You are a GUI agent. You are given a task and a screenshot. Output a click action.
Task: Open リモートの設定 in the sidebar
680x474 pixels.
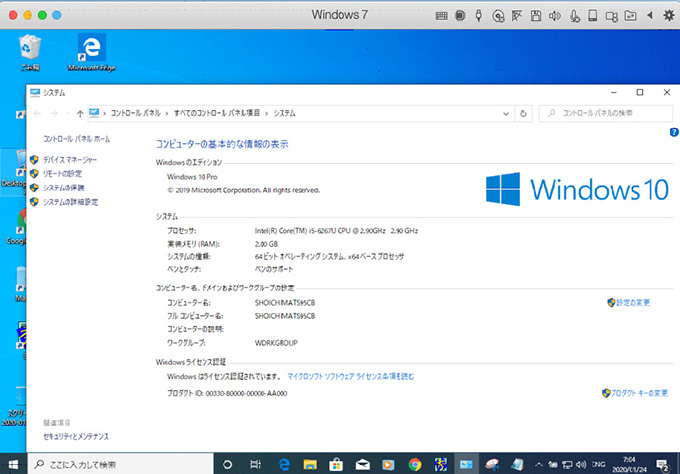(x=62, y=174)
